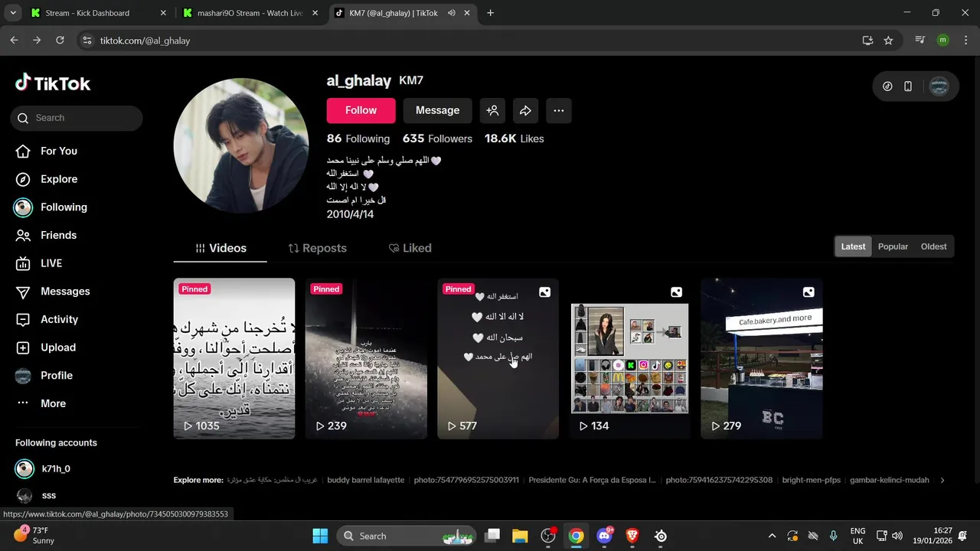Sort videos by Popular
Screen dimensions: 980x551
[x=893, y=246]
